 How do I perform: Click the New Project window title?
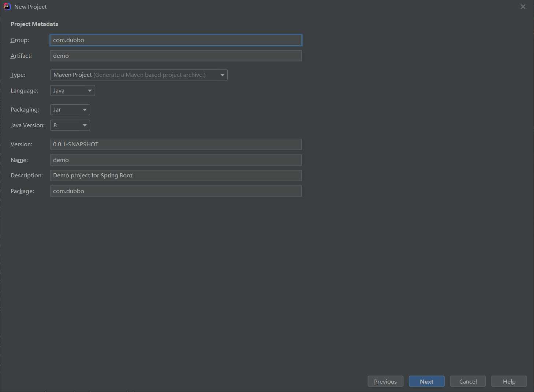30,7
